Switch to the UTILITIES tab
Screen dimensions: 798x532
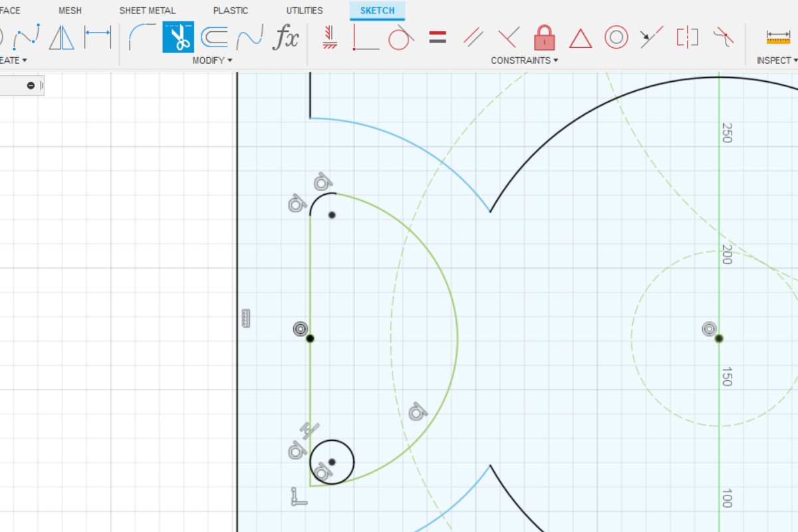click(305, 11)
